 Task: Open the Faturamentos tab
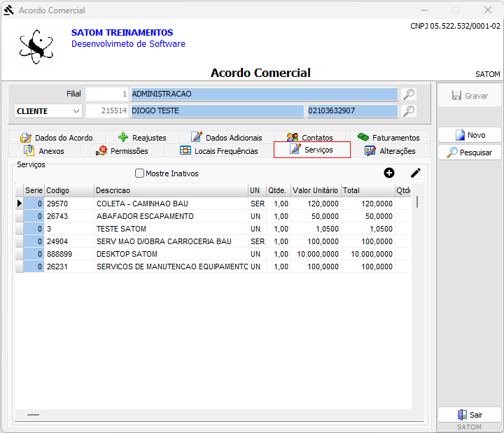point(388,138)
